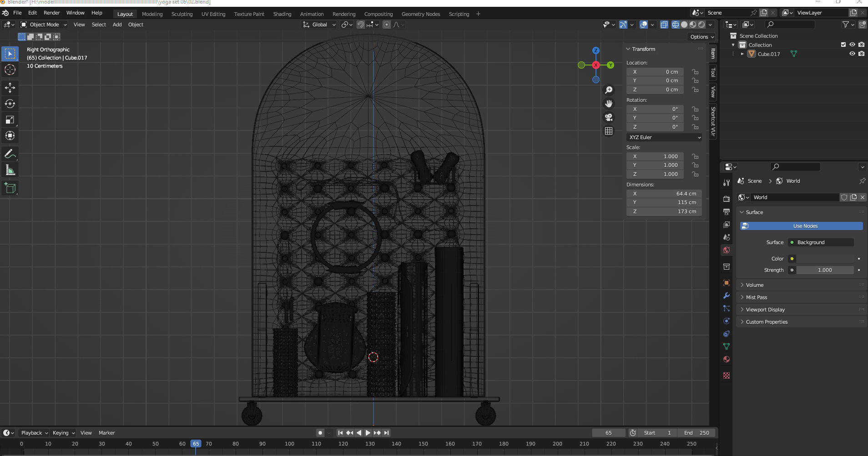Click the frame 65 playhead marker
Image resolution: width=868 pixels, height=456 pixels.
[196, 444]
